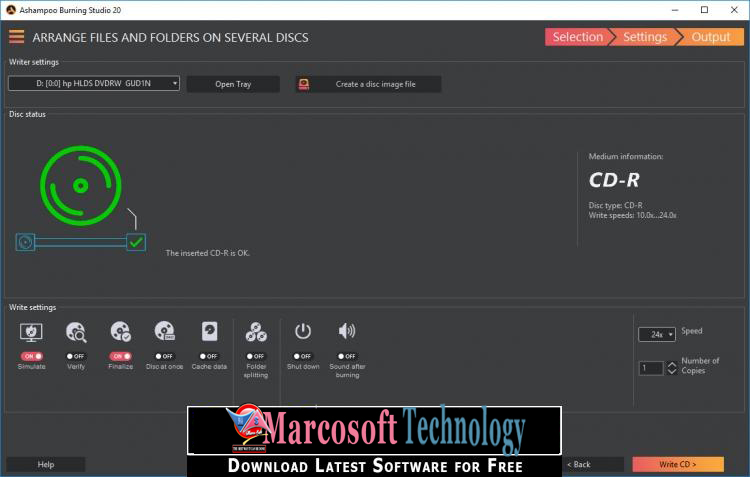Enable the Cache data toggle
750x477 pixels.
coord(209,356)
